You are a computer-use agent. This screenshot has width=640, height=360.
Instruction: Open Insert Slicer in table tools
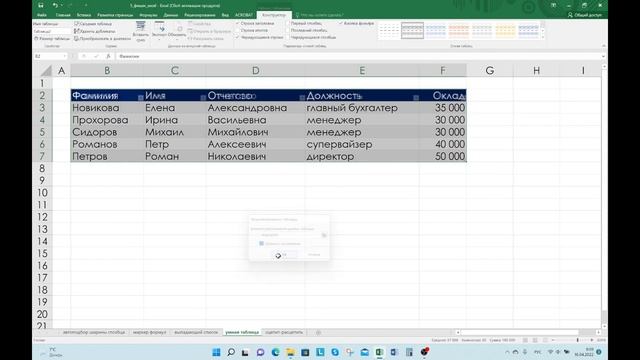pyautogui.click(x=140, y=32)
